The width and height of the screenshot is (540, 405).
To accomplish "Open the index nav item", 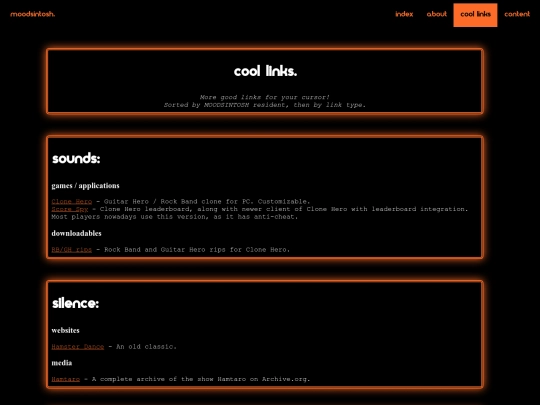I will click(x=404, y=14).
